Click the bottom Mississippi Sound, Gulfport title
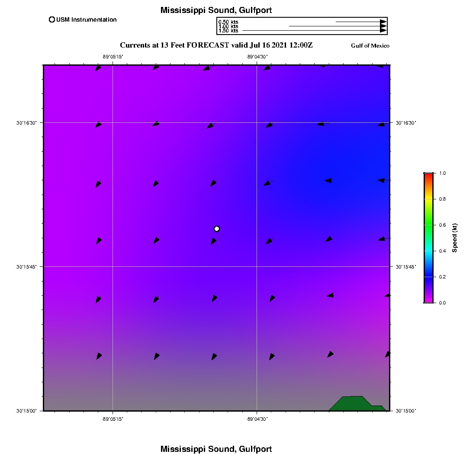476x454 pixels. [x=216, y=449]
